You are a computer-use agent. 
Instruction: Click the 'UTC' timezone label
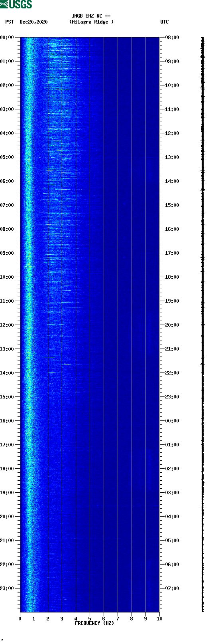(x=165, y=22)
